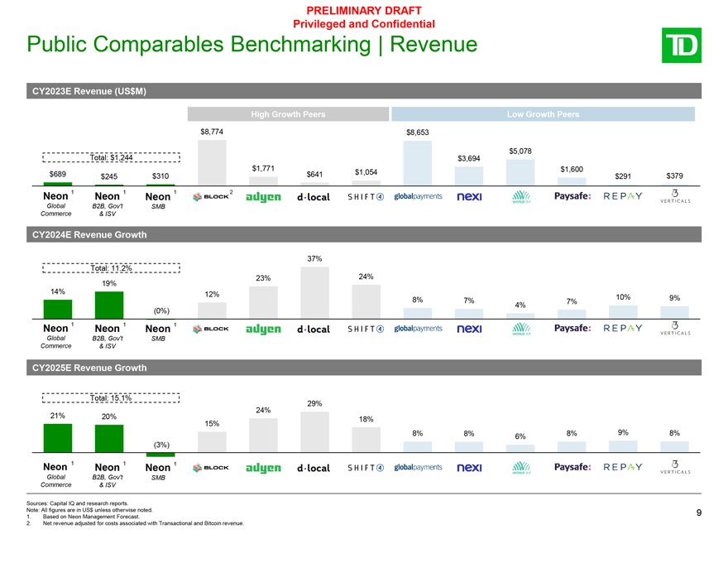Click Shift4 logo in CY2024E Growth row

[366, 329]
